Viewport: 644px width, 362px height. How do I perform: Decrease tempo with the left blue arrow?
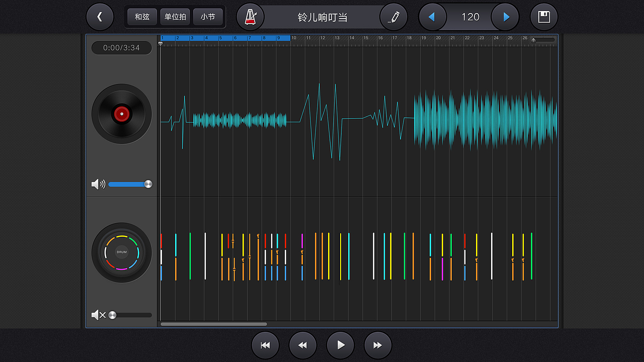pyautogui.click(x=432, y=17)
